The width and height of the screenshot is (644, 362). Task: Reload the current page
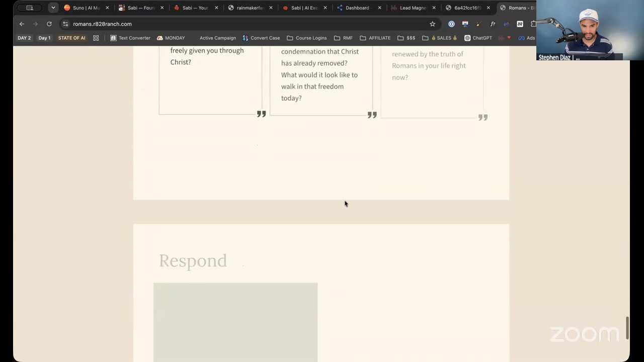coord(49,24)
